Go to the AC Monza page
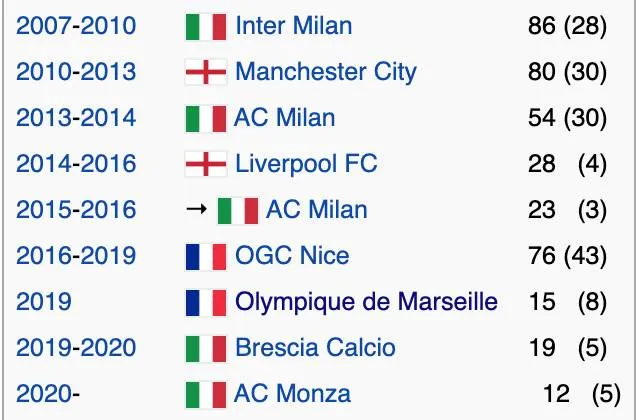 [292, 394]
